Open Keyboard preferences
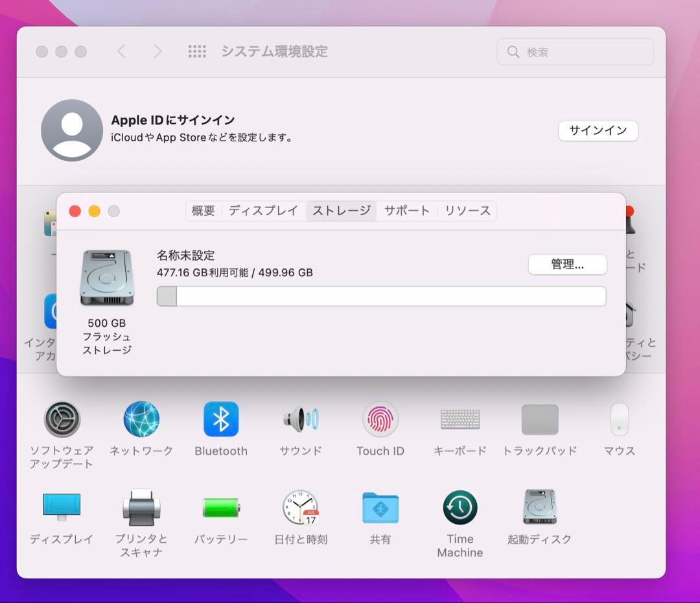Viewport: 700px width, 603px height. coord(460,419)
